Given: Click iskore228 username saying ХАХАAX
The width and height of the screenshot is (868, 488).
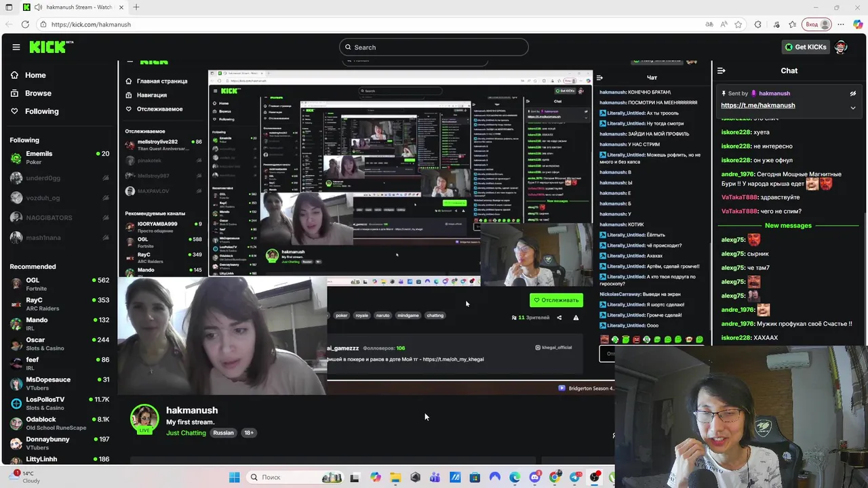Looking at the screenshot, I should click(x=736, y=338).
